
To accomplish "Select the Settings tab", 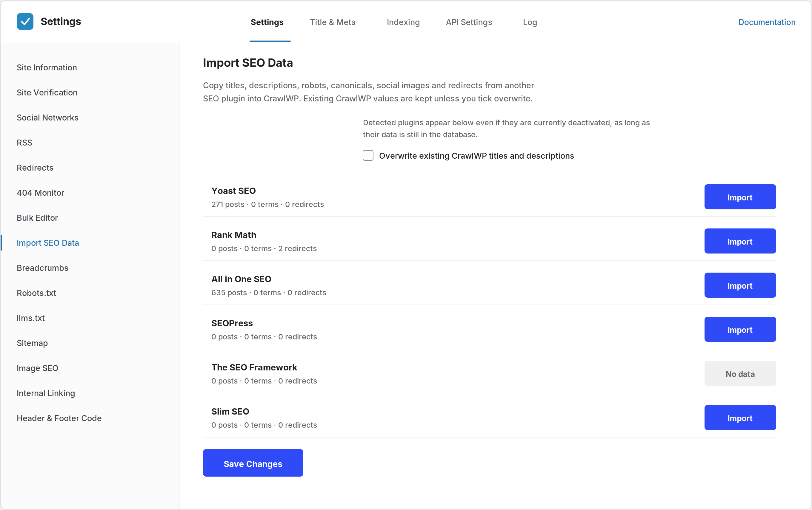I will click(267, 22).
